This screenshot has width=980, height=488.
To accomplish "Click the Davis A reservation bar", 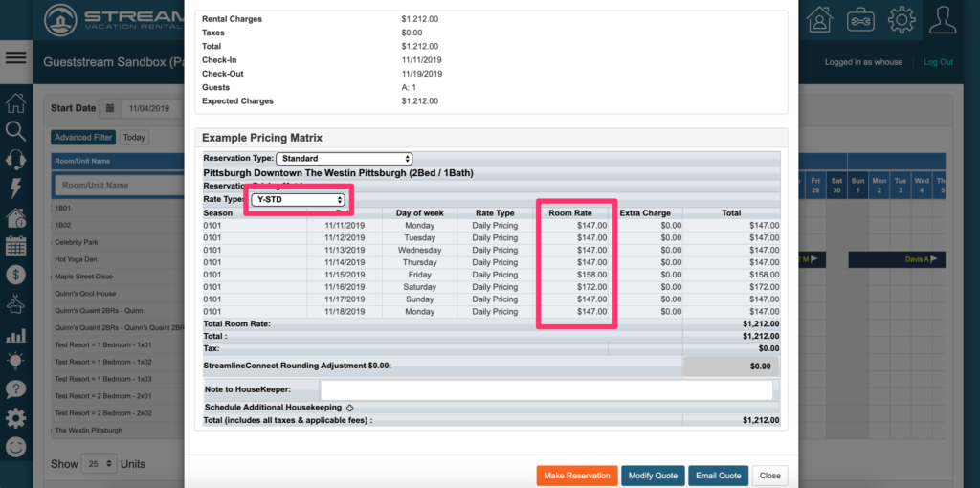I will [x=897, y=259].
